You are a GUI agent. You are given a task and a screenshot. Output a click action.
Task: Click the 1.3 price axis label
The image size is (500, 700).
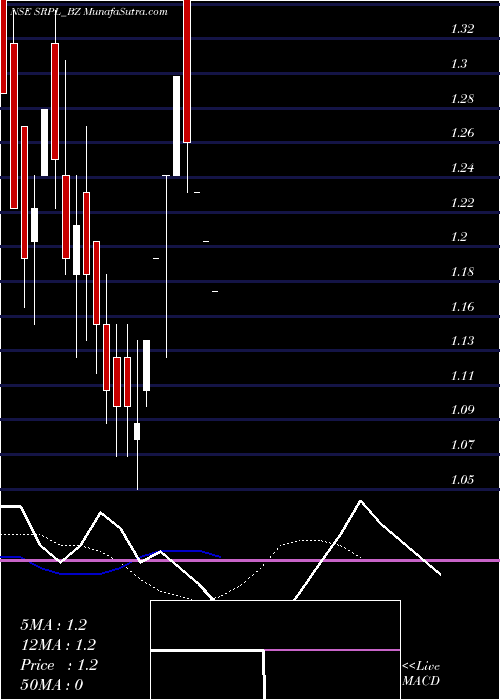point(459,64)
